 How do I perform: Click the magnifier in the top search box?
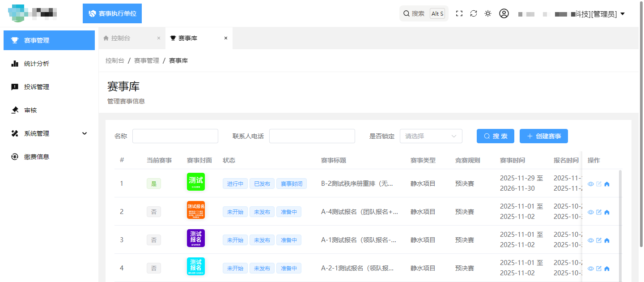(x=407, y=13)
